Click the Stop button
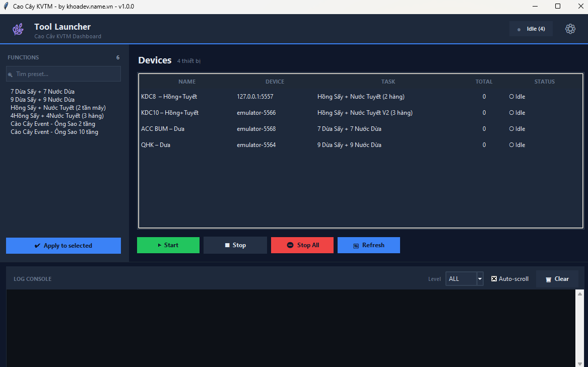Viewport: 588px width, 367px height. (x=235, y=245)
